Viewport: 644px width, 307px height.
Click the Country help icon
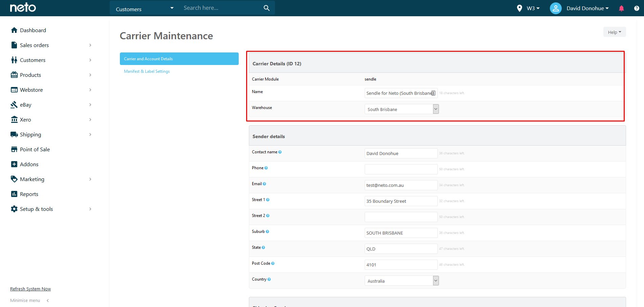tap(269, 279)
